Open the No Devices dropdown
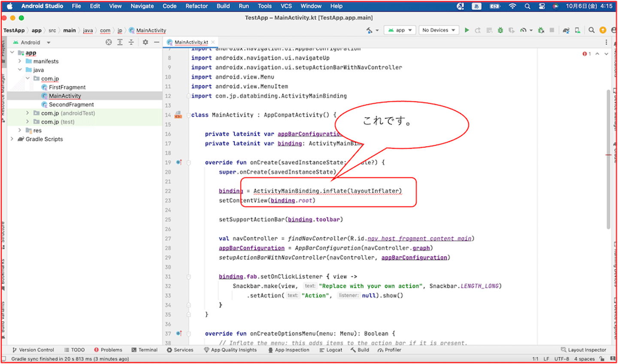The image size is (618, 364). (438, 30)
